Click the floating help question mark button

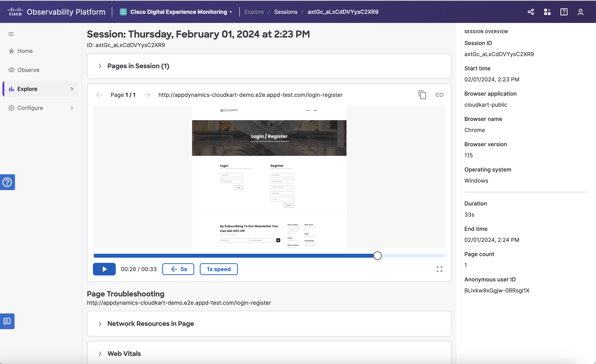(x=7, y=182)
